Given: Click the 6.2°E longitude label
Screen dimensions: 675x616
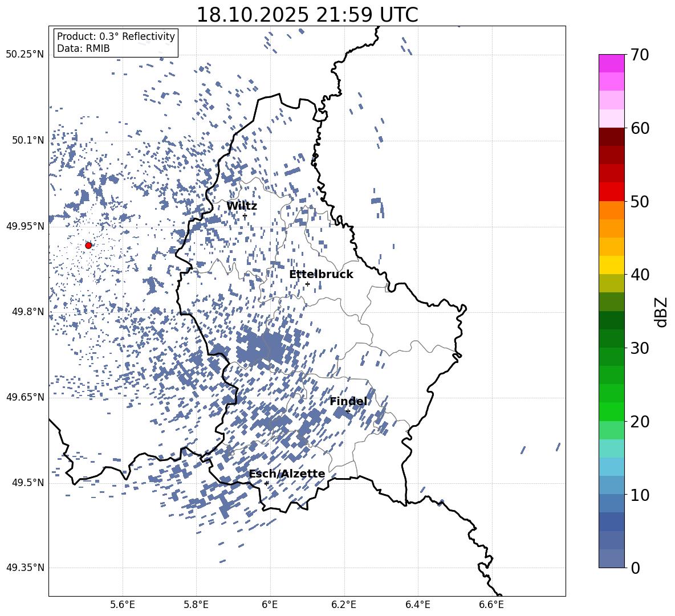Looking at the screenshot, I should 344,605.
